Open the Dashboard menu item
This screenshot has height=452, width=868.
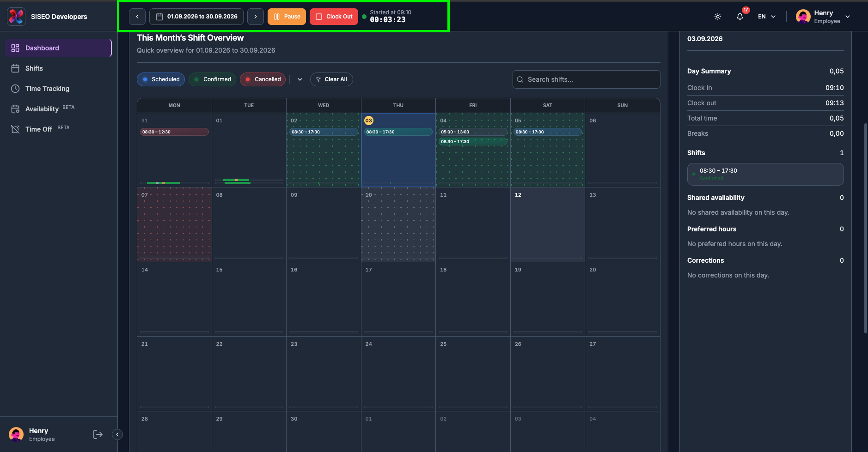tap(58, 48)
